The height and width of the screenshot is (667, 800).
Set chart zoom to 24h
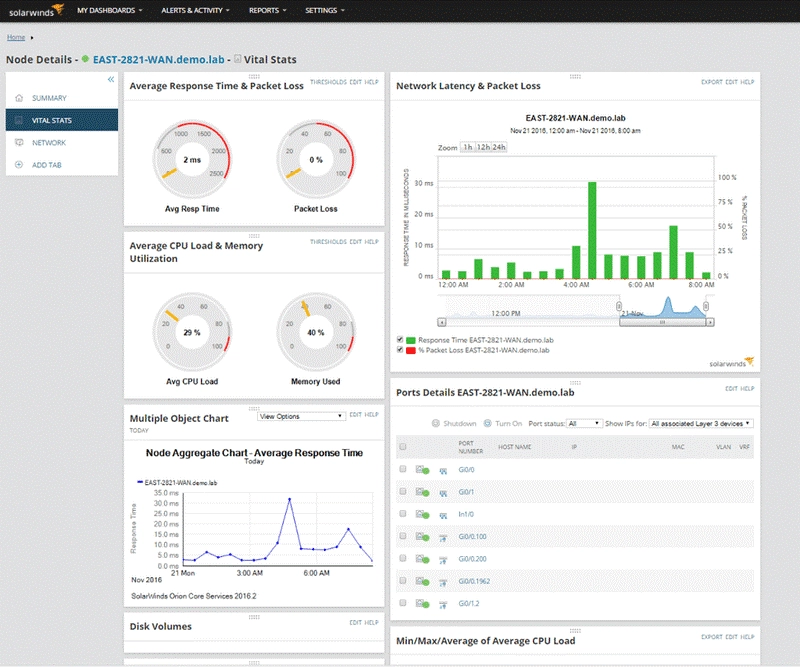pyautogui.click(x=499, y=147)
